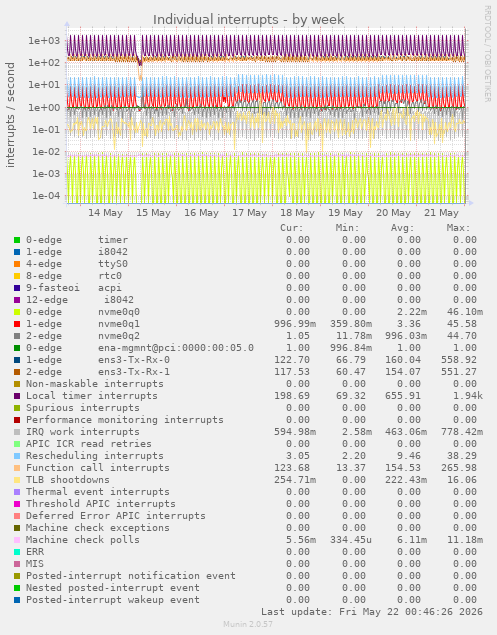Click the IRQ work interrupts label
The image size is (497, 635).
83,432
